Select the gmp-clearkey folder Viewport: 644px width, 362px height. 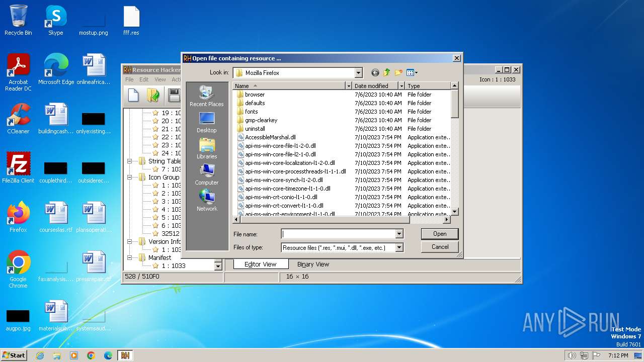pyautogui.click(x=257, y=120)
